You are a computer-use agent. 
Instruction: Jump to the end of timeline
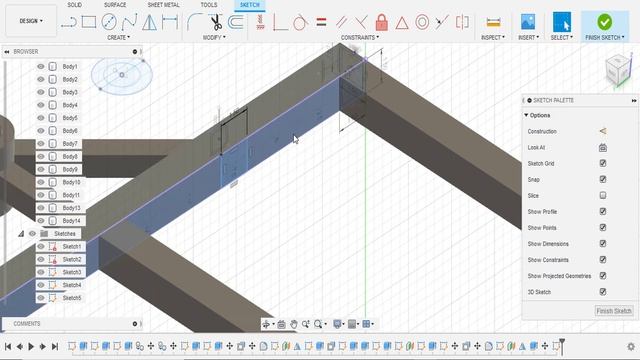[55, 347]
